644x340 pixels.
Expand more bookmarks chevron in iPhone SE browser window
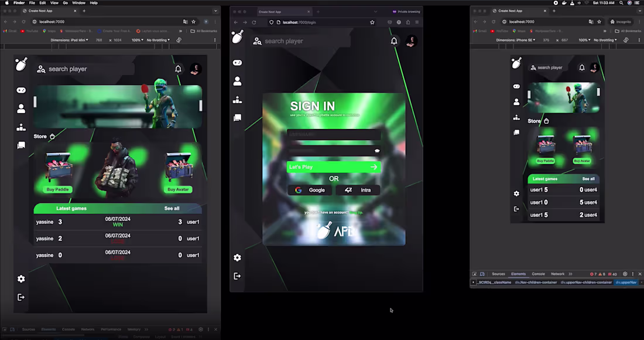(605, 31)
